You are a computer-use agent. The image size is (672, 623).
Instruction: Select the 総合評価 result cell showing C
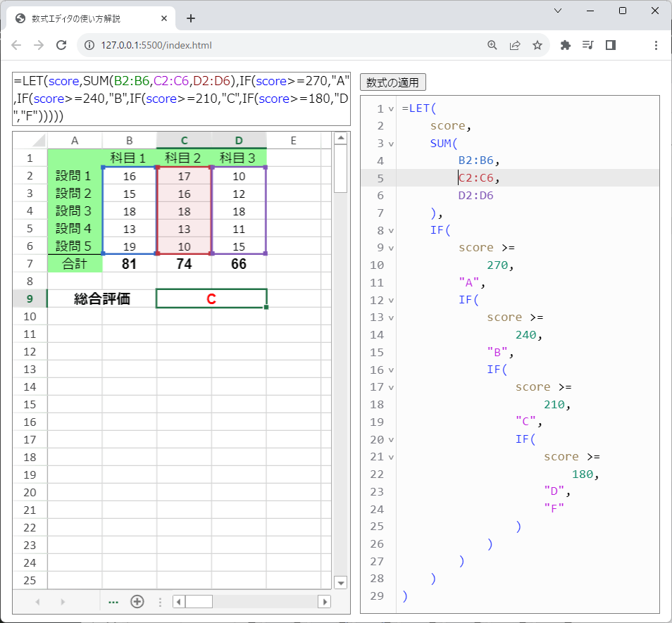click(x=211, y=298)
